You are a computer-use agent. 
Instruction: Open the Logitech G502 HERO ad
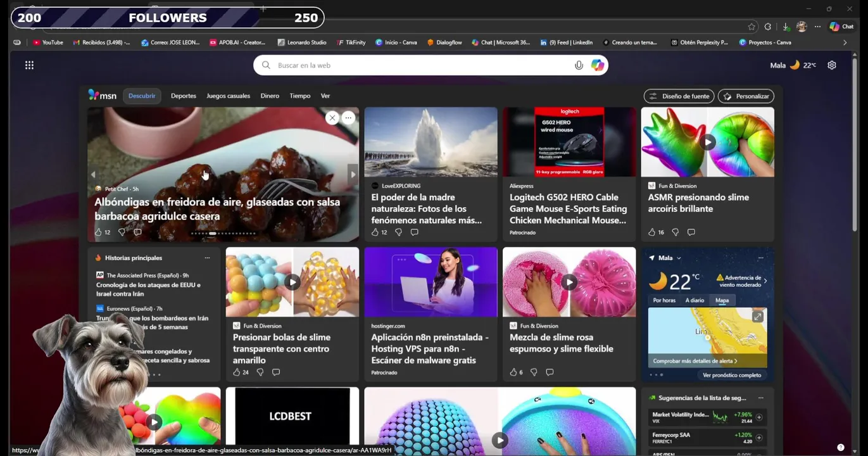(569, 174)
